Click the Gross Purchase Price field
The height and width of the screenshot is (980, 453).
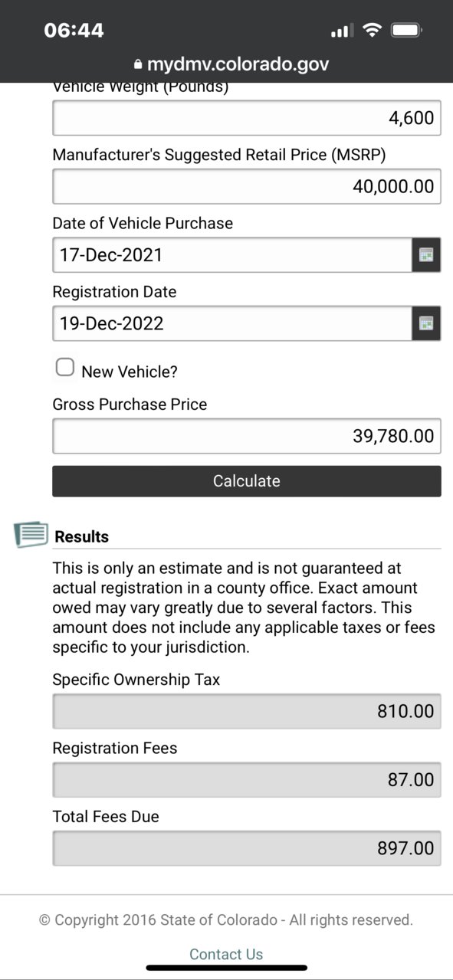click(247, 436)
